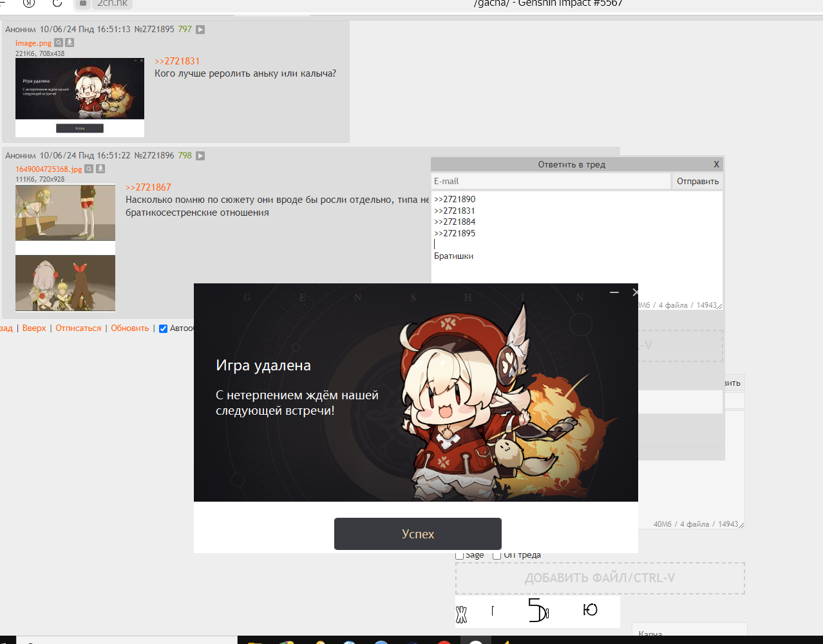Image resolution: width=823 pixels, height=644 pixels.
Task: Click the 'ДОБАВИТЬ ФАЙЛ/CTRL-V' drop area
Action: pos(600,578)
